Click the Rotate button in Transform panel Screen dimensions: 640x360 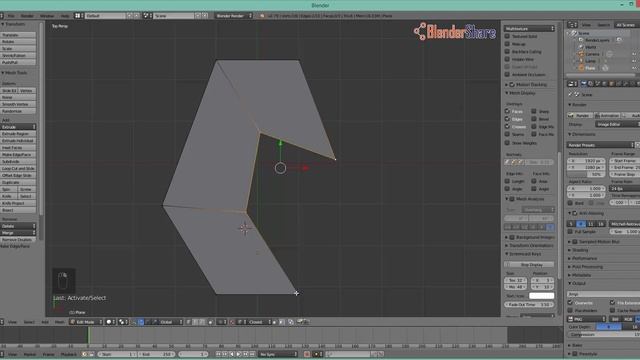click(x=18, y=42)
